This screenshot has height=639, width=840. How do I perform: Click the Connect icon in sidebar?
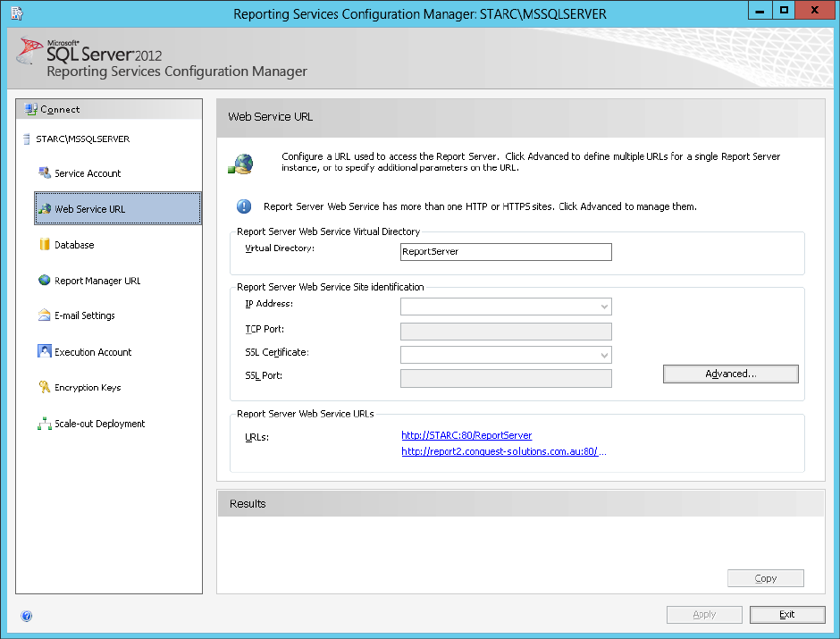pyautogui.click(x=30, y=109)
